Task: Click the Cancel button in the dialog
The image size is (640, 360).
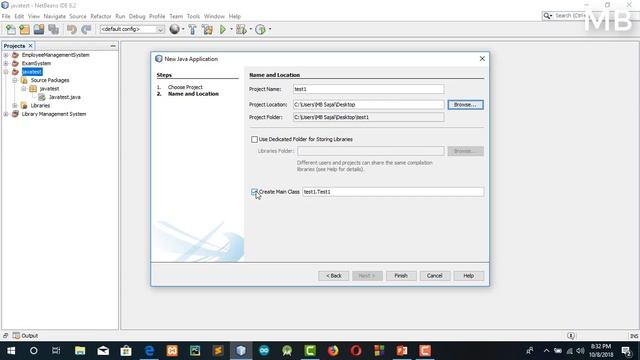Action: tap(435, 276)
